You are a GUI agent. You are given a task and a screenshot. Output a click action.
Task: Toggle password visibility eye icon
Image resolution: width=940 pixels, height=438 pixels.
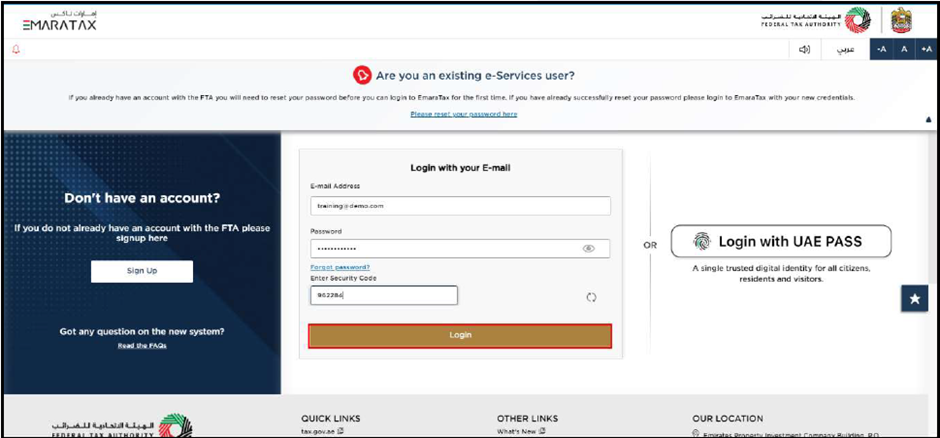[589, 249]
